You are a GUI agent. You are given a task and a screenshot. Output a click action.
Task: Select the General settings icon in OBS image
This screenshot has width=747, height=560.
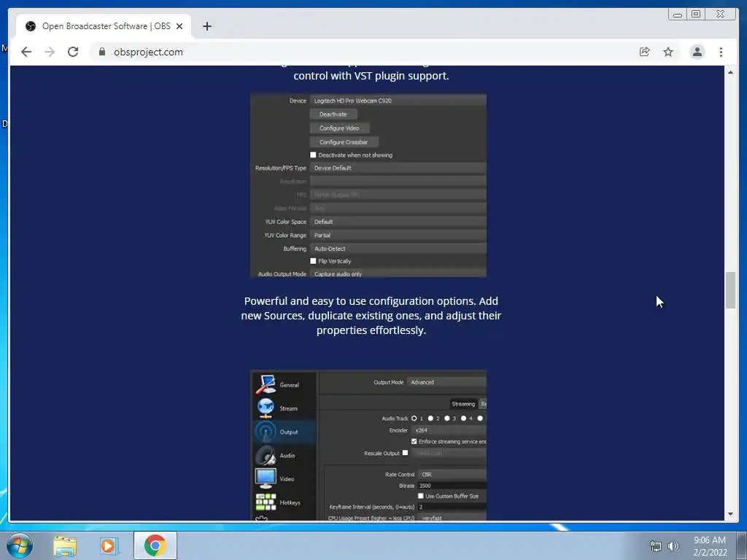266,384
